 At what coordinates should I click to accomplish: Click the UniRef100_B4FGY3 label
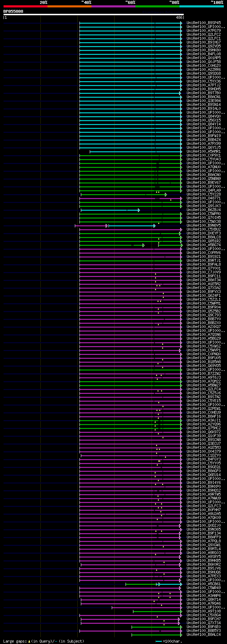click(x=204, y=459)
